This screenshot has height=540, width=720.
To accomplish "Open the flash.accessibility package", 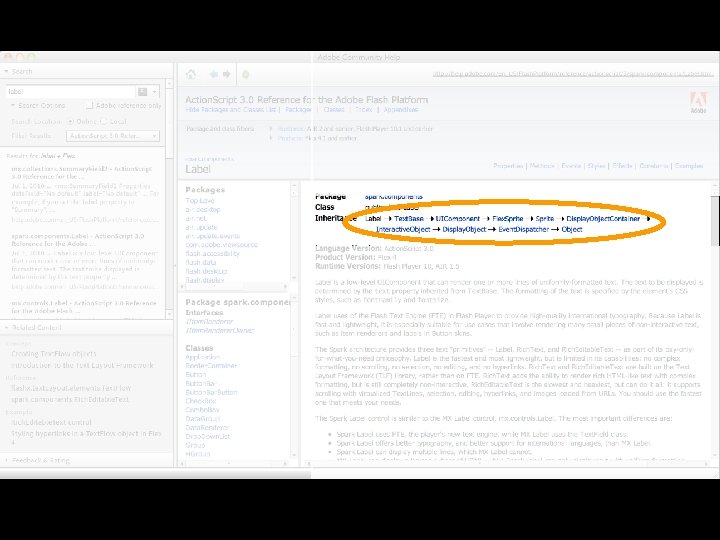I will click(x=213, y=253).
